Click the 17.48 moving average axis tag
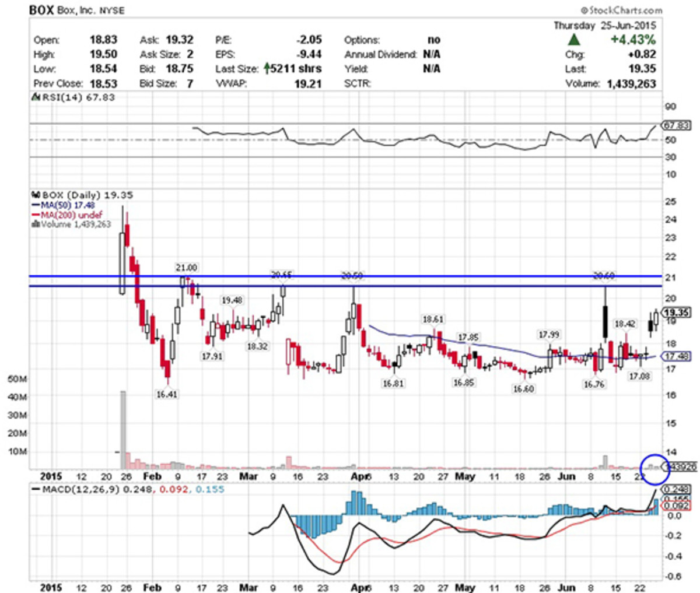 tap(677, 356)
